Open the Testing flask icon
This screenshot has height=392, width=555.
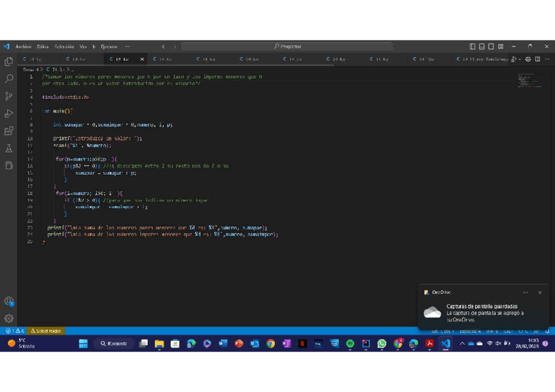(9, 149)
